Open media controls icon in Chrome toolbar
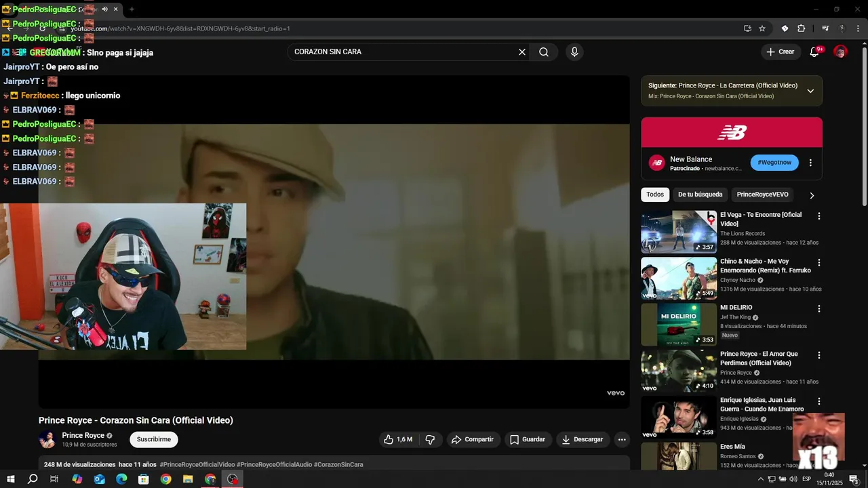This screenshot has height=488, width=868. pyautogui.click(x=825, y=28)
